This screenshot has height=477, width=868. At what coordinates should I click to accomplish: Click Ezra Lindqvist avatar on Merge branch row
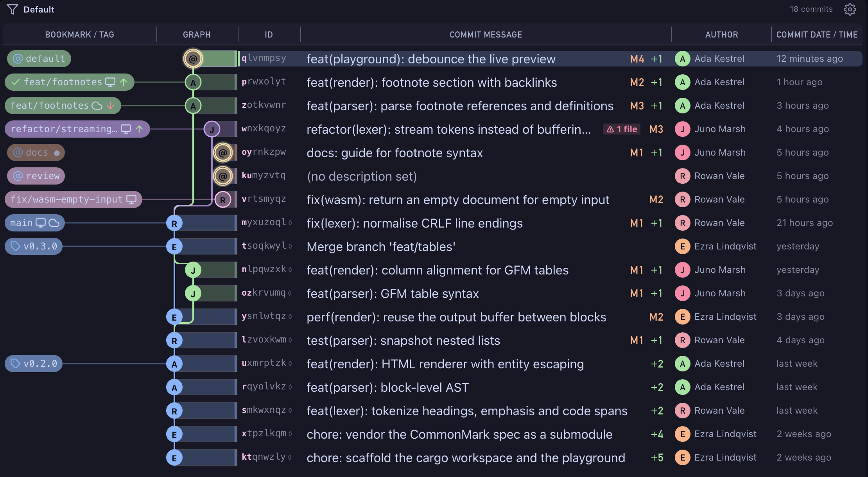pyautogui.click(x=683, y=246)
